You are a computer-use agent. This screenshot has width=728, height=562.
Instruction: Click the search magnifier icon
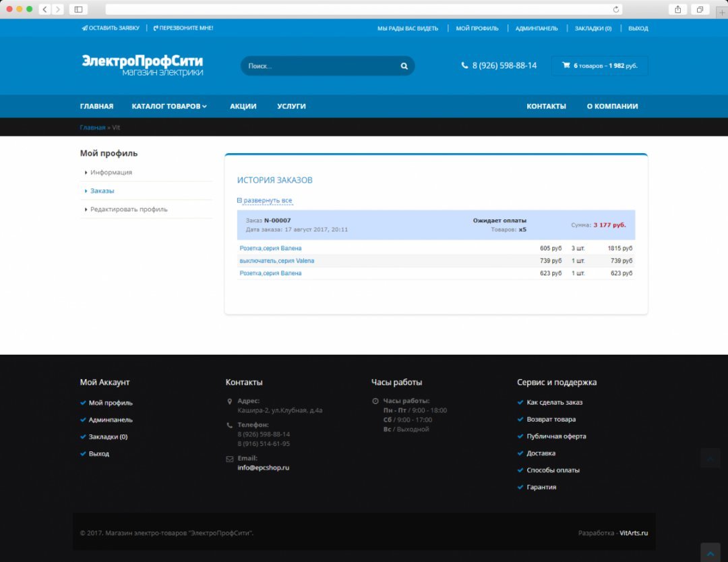point(404,66)
